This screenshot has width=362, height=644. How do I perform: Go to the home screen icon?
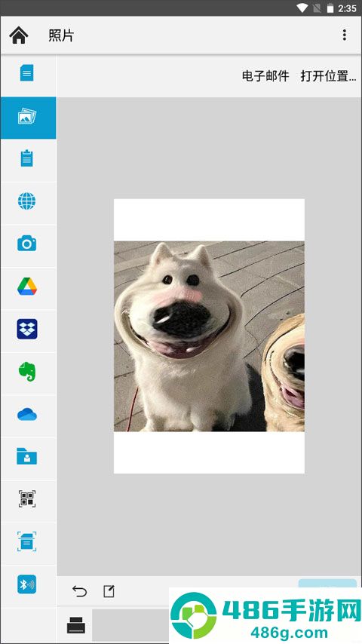[19, 35]
